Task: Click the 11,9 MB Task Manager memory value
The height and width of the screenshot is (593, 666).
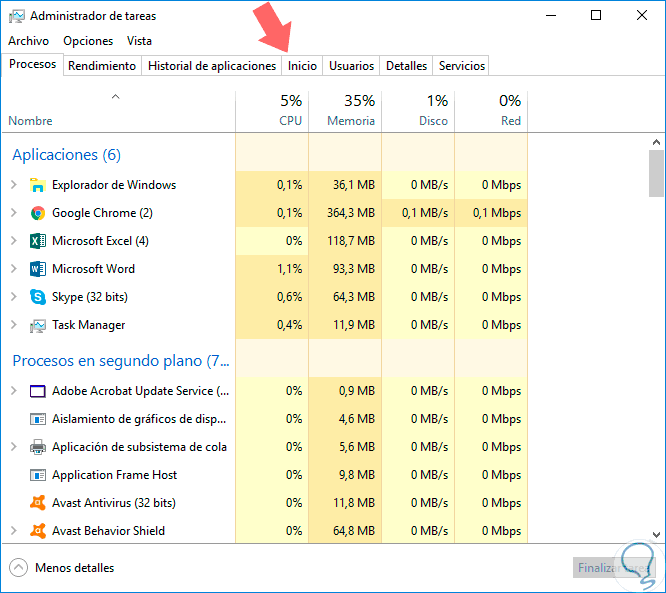Action: [354, 325]
